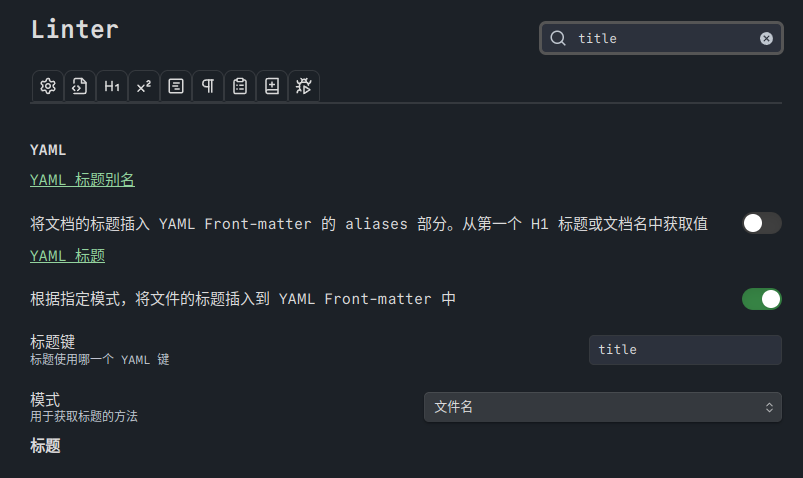
Task: Click the magnifier search icon
Action: click(x=558, y=38)
